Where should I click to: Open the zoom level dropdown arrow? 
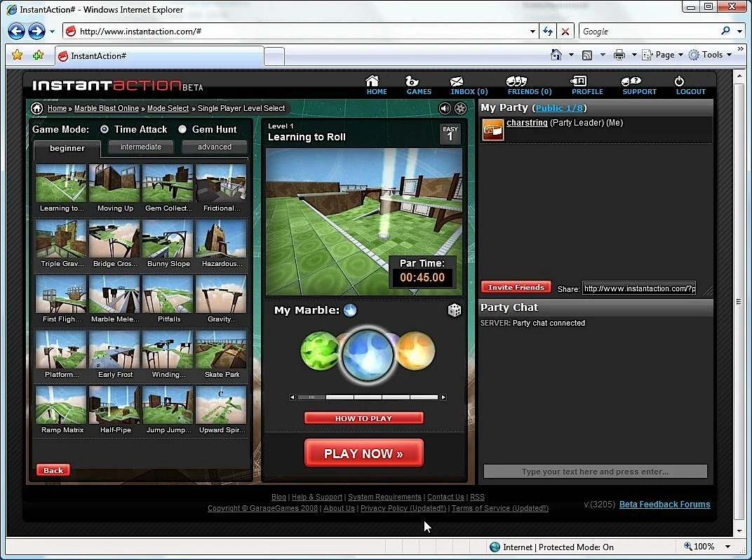point(727,547)
